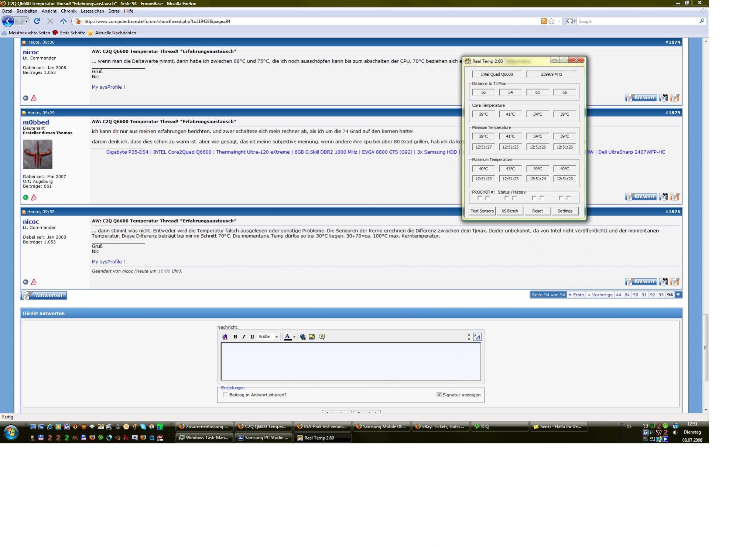
Task: Open the text color dropdown arrow
Action: [x=294, y=337]
